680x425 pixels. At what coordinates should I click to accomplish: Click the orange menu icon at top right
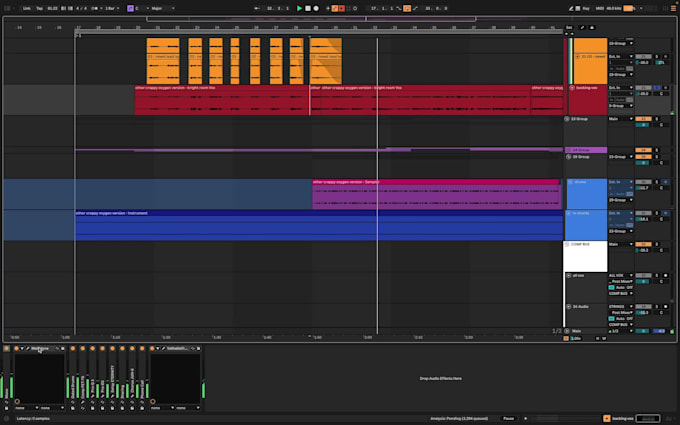coord(673,8)
